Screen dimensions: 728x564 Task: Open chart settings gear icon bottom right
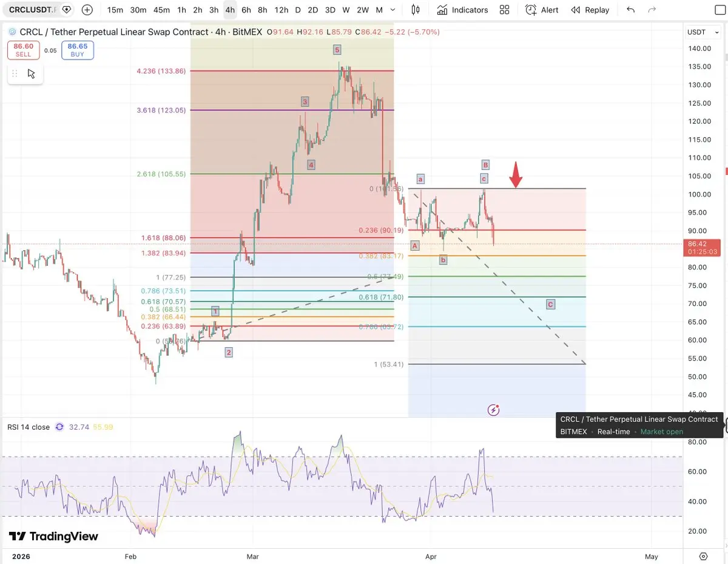tap(704, 556)
